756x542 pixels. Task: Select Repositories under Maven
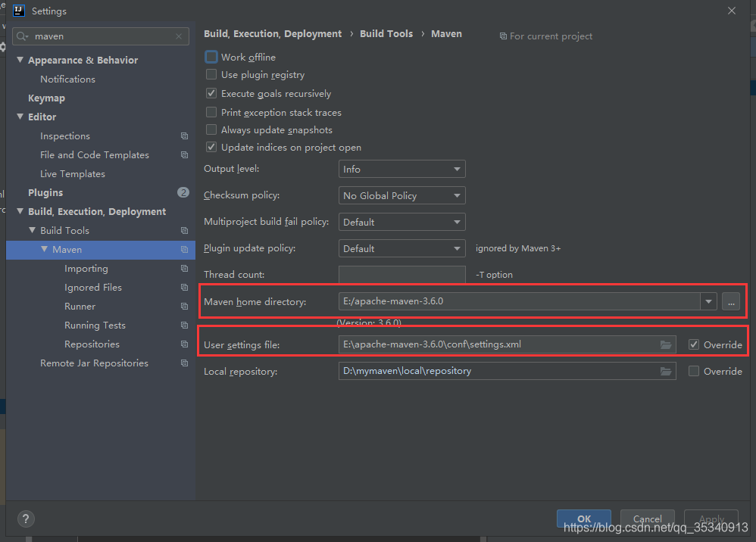pos(92,344)
